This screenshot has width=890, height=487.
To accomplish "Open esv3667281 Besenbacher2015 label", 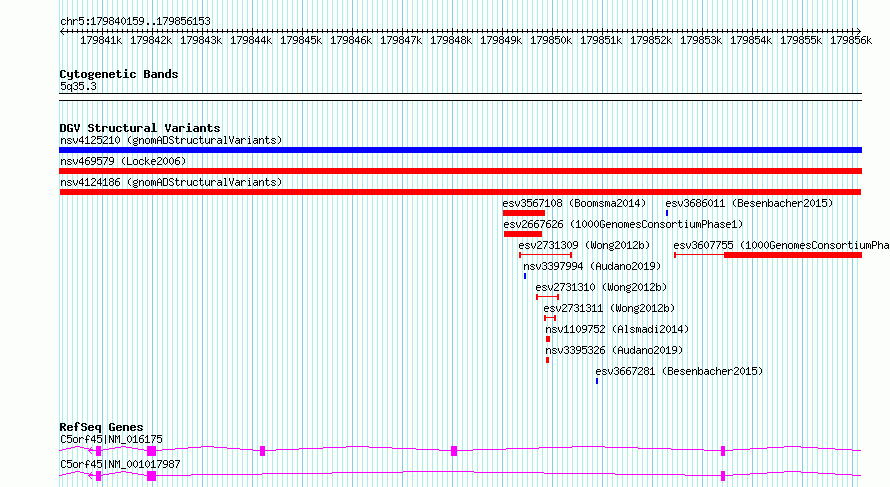I will [x=679, y=371].
